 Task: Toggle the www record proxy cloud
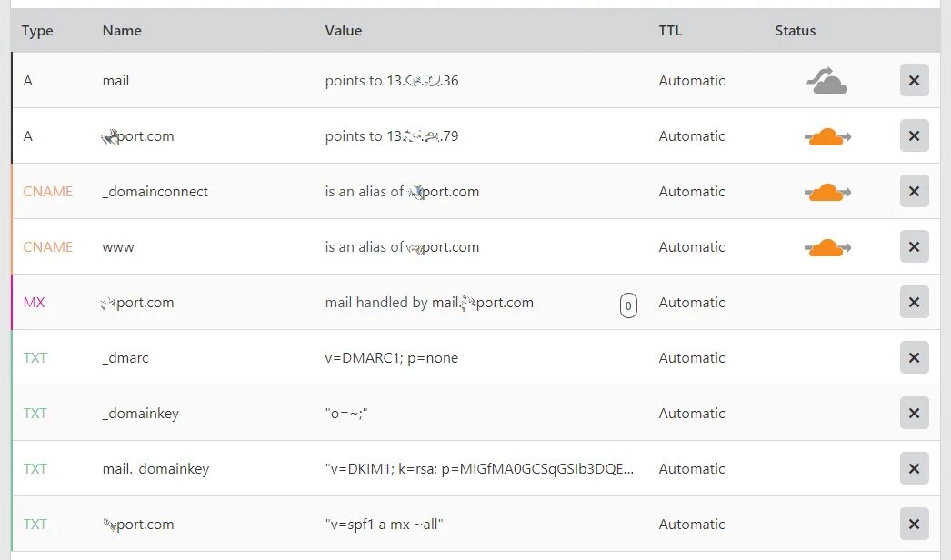pyautogui.click(x=826, y=247)
